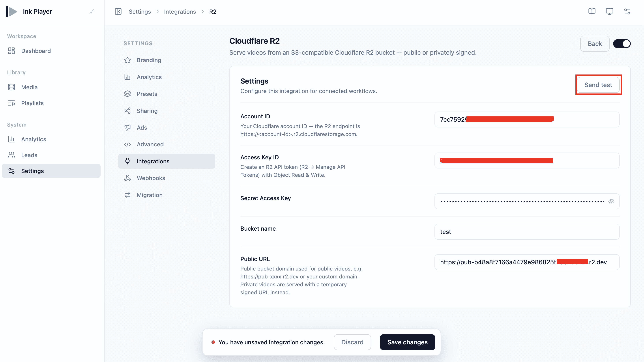Go to Media in the Library section
This screenshot has height=362, width=644.
click(51, 87)
